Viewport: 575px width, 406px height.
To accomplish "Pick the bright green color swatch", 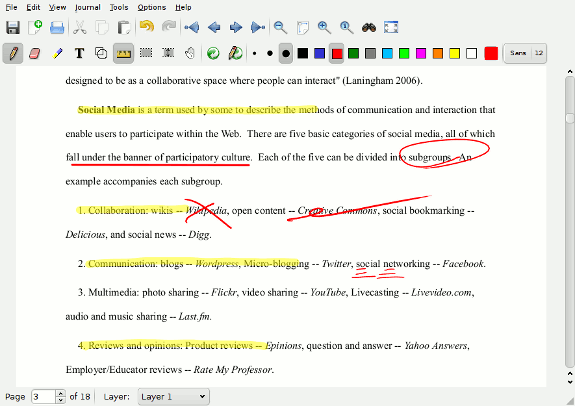I will 404,54.
